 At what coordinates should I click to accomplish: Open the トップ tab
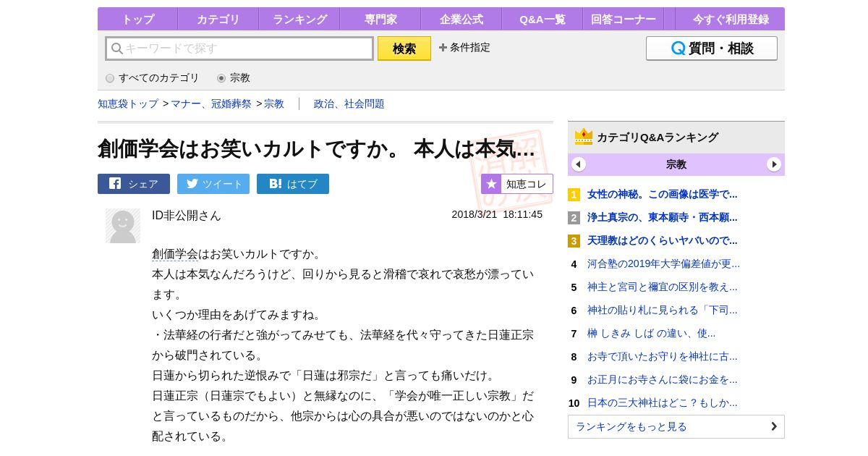[x=137, y=19]
